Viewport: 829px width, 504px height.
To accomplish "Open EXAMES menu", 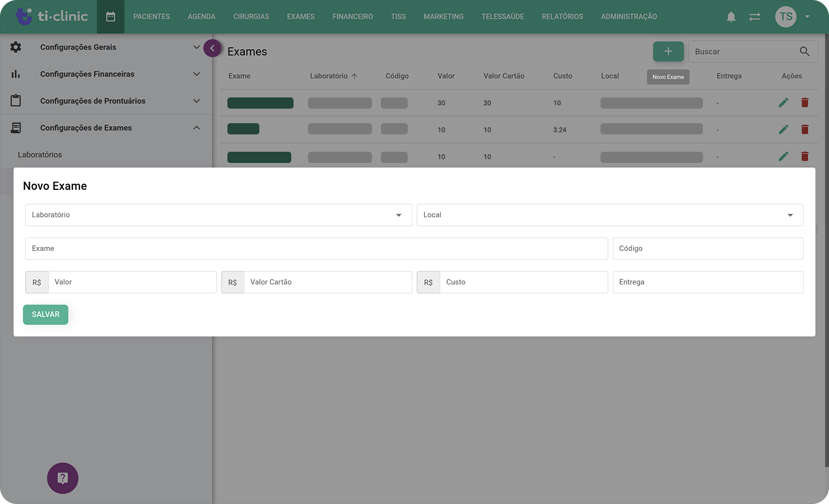I will click(x=301, y=17).
